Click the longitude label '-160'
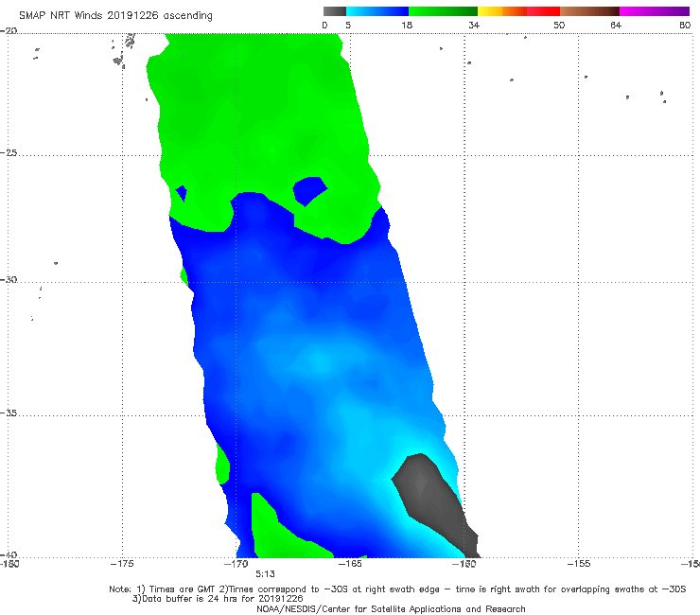Image resolution: width=700 pixels, height=615 pixels. [464, 564]
